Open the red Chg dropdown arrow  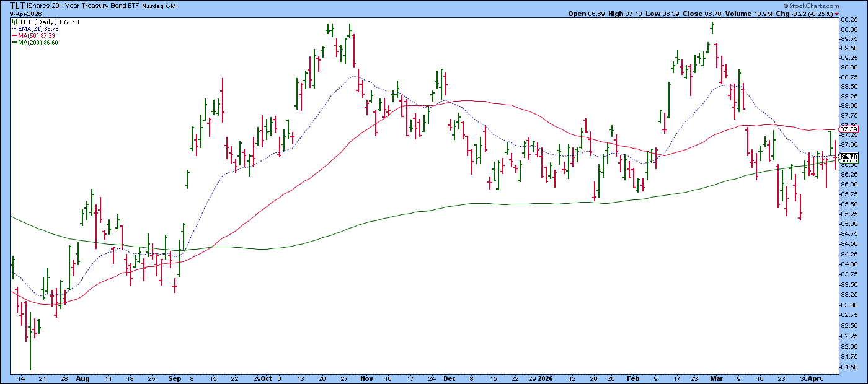coord(836,13)
